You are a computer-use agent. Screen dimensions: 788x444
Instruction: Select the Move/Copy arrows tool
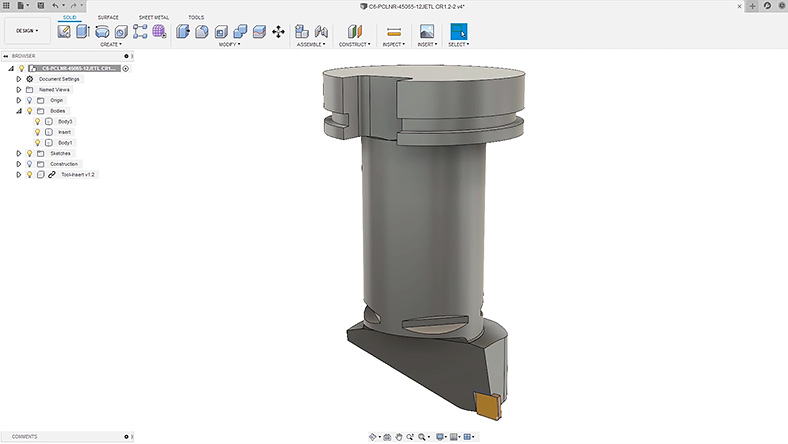[x=278, y=32]
